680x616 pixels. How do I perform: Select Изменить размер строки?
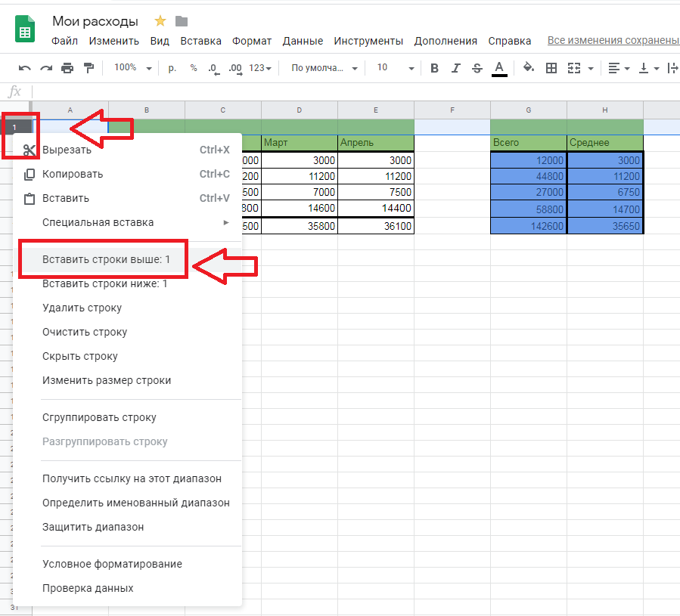pyautogui.click(x=128, y=381)
